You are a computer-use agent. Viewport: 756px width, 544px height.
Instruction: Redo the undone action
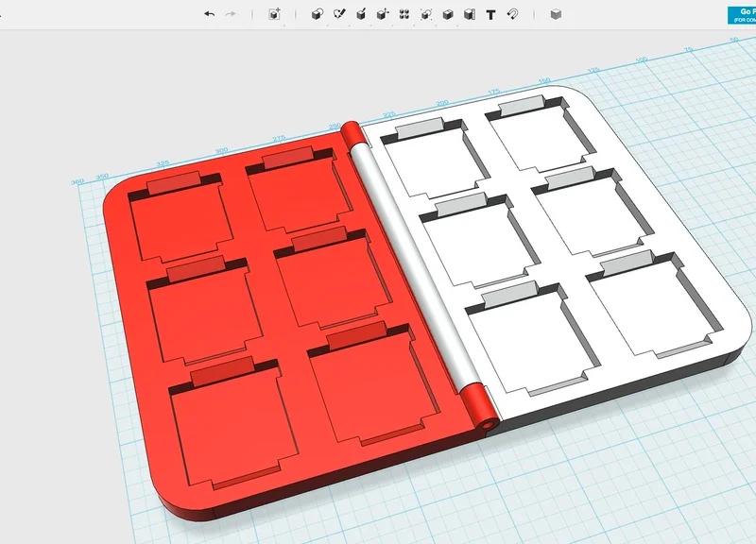point(231,14)
